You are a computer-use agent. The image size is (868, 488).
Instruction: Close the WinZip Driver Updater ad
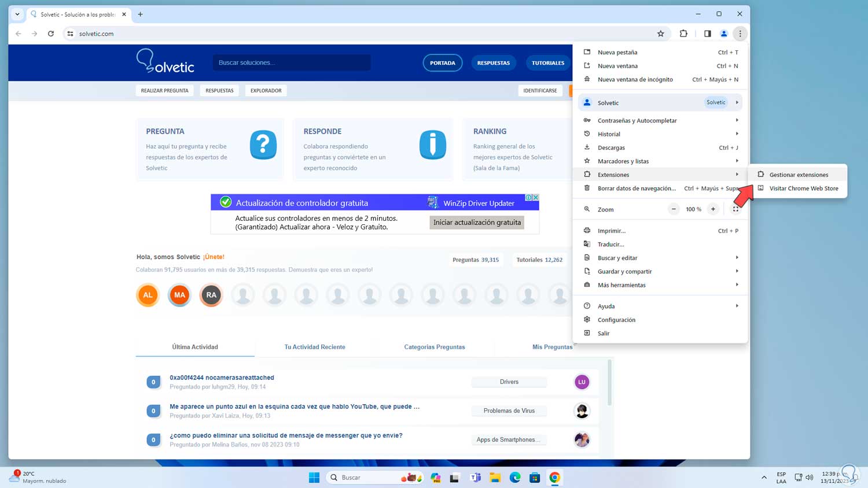click(535, 198)
